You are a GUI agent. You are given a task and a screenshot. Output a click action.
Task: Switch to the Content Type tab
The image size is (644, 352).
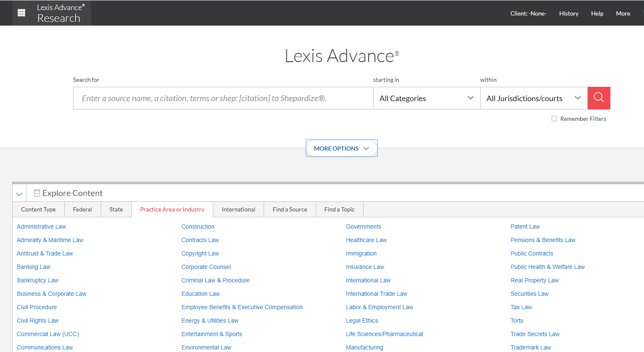pyautogui.click(x=38, y=209)
